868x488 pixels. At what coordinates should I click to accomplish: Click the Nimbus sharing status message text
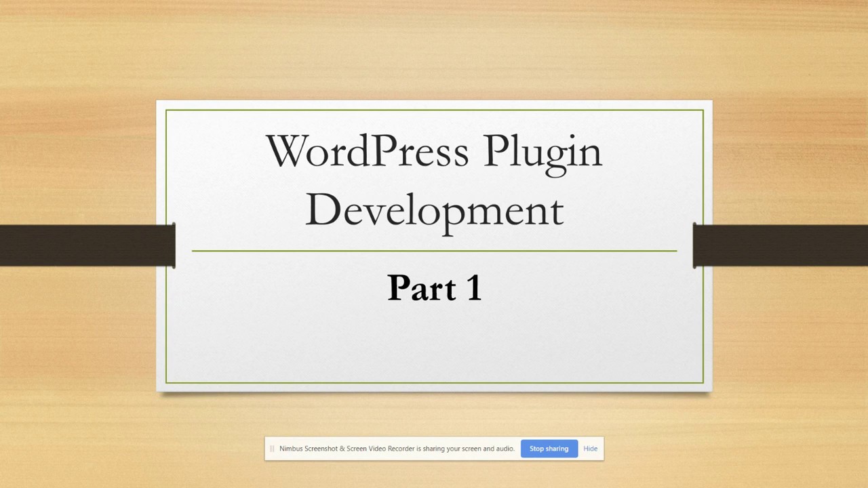click(x=397, y=449)
